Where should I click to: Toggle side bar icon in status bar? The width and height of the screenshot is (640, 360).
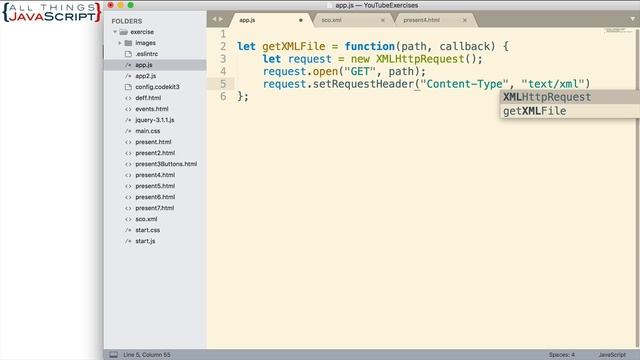[x=113, y=355]
